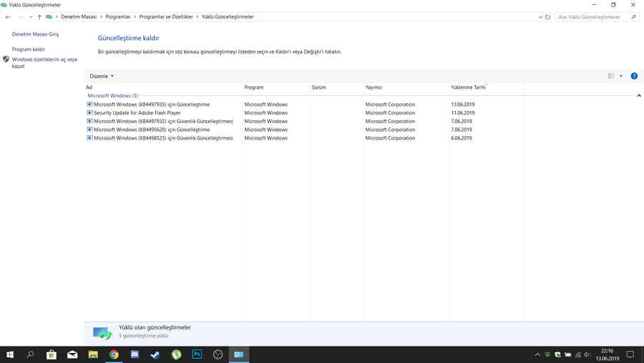The width and height of the screenshot is (644, 363).
Task: Sort by the Program column header
Action: click(x=275, y=87)
